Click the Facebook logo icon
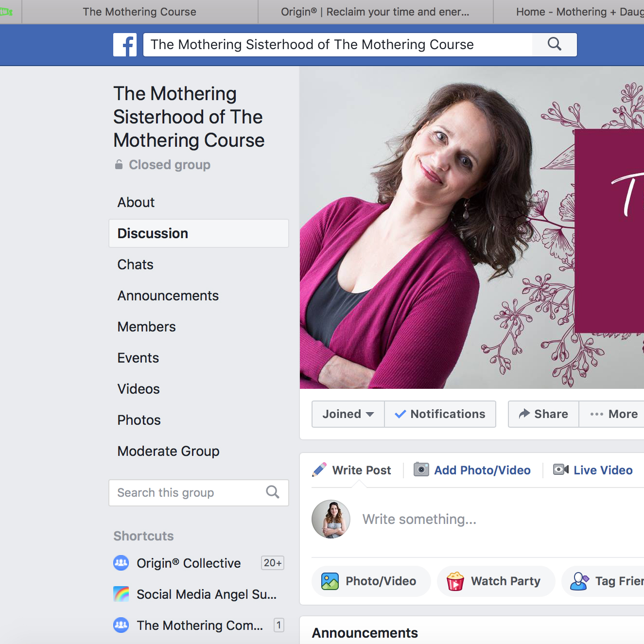Viewport: 644px width, 644px height. [125, 45]
